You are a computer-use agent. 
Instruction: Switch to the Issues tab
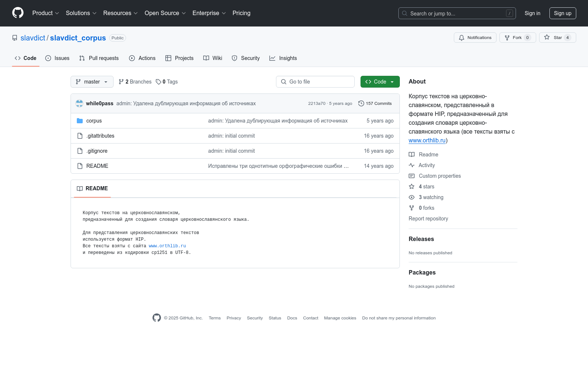pyautogui.click(x=57, y=58)
